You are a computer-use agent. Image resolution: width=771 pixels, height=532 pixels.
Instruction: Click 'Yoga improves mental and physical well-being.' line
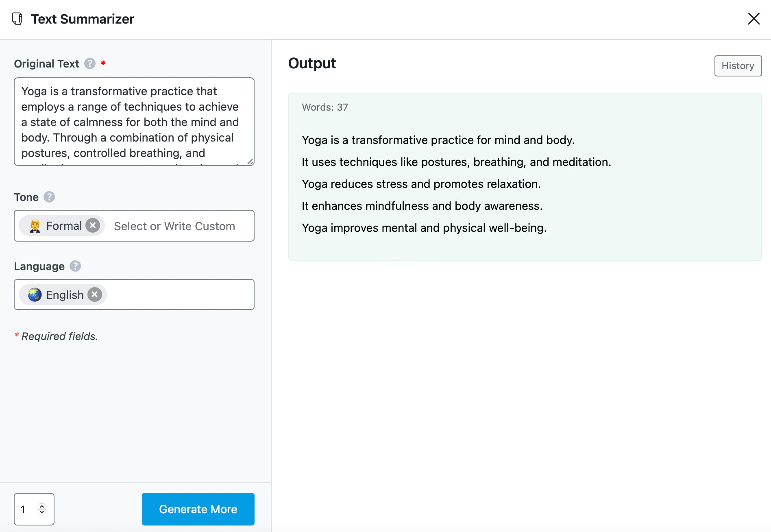pos(424,228)
